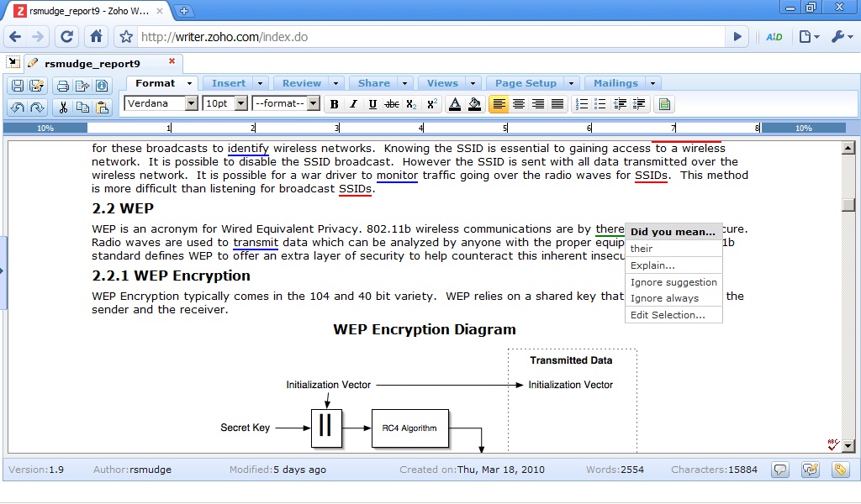The width and height of the screenshot is (861, 504).
Task: Toggle bold formatting
Action: (334, 104)
